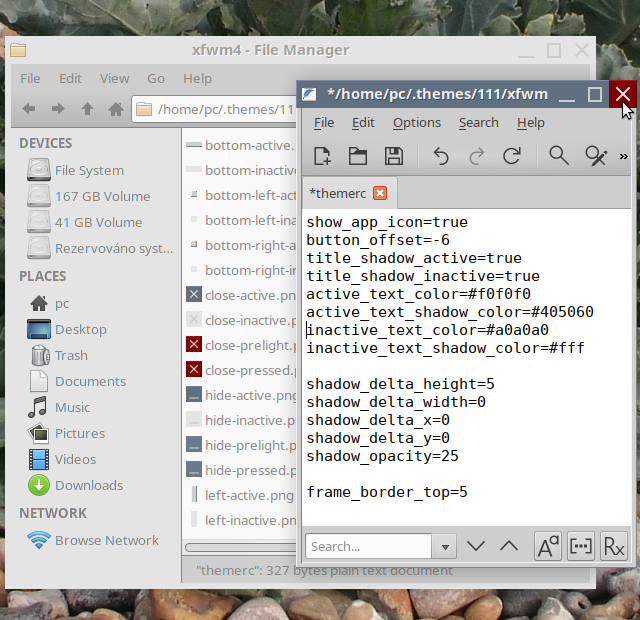Click into the Search text field
Image resolution: width=640 pixels, height=620 pixels.
point(368,546)
